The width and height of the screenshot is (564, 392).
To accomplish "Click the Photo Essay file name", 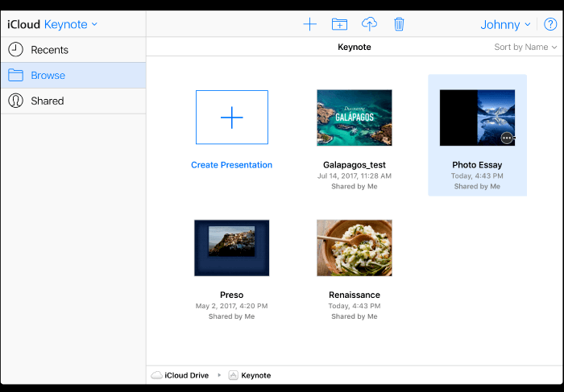I will click(x=477, y=165).
